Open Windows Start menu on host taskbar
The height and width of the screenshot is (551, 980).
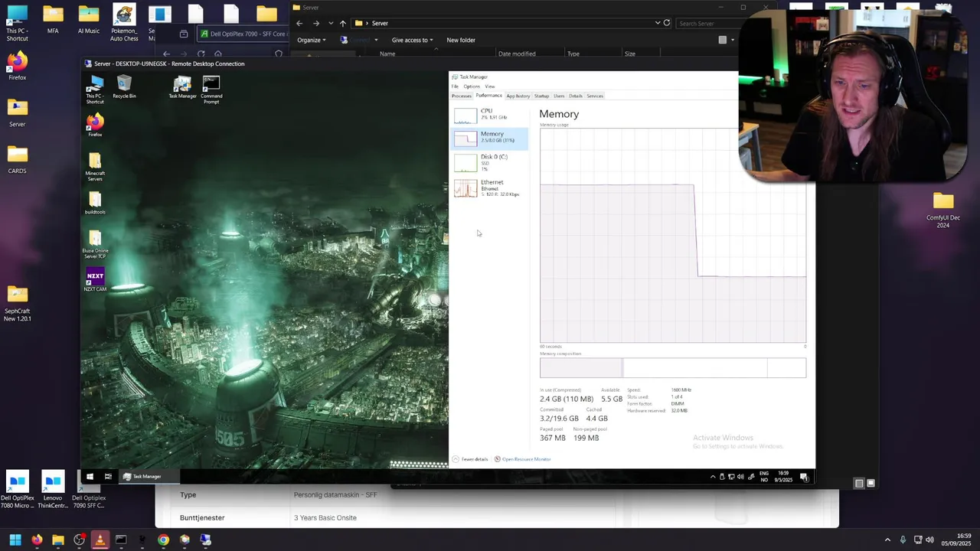(15, 540)
